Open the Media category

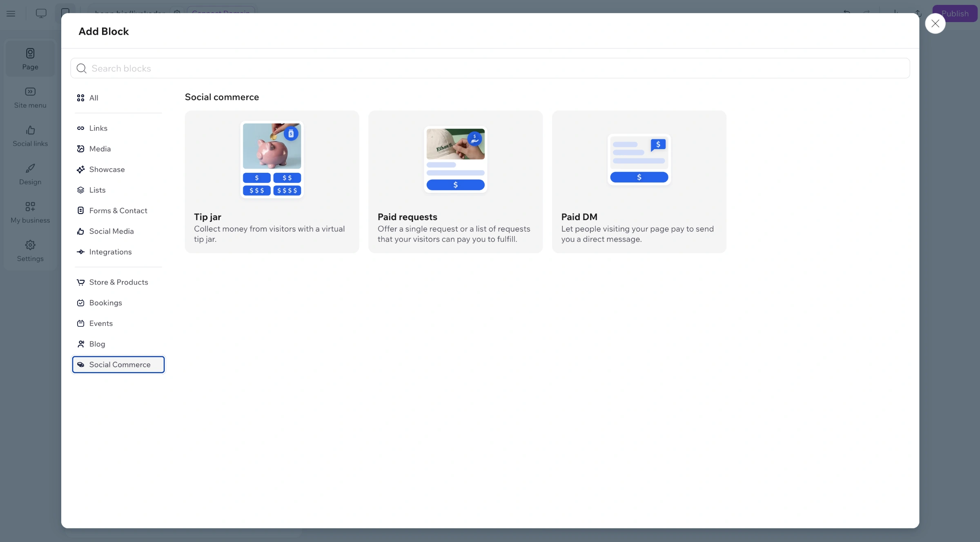click(x=118, y=149)
